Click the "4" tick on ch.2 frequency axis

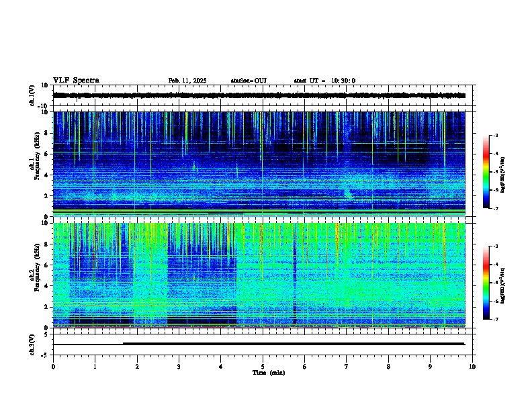tap(46, 286)
